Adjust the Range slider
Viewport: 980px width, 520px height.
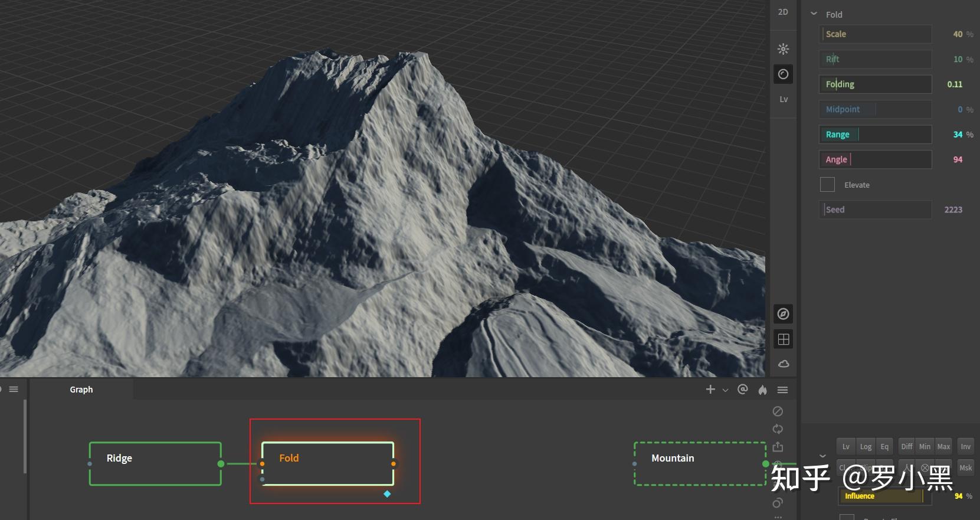tap(875, 135)
